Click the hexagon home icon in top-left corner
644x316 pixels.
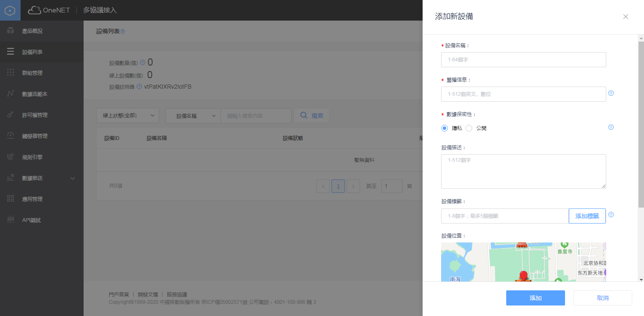point(10,10)
